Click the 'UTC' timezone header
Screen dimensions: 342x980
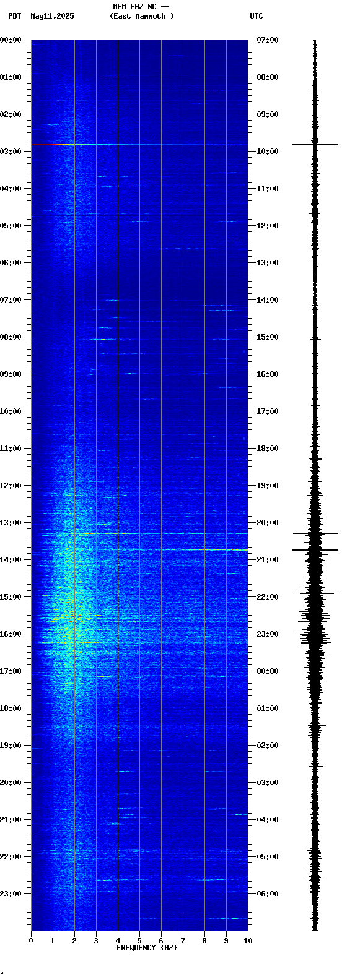point(256,16)
